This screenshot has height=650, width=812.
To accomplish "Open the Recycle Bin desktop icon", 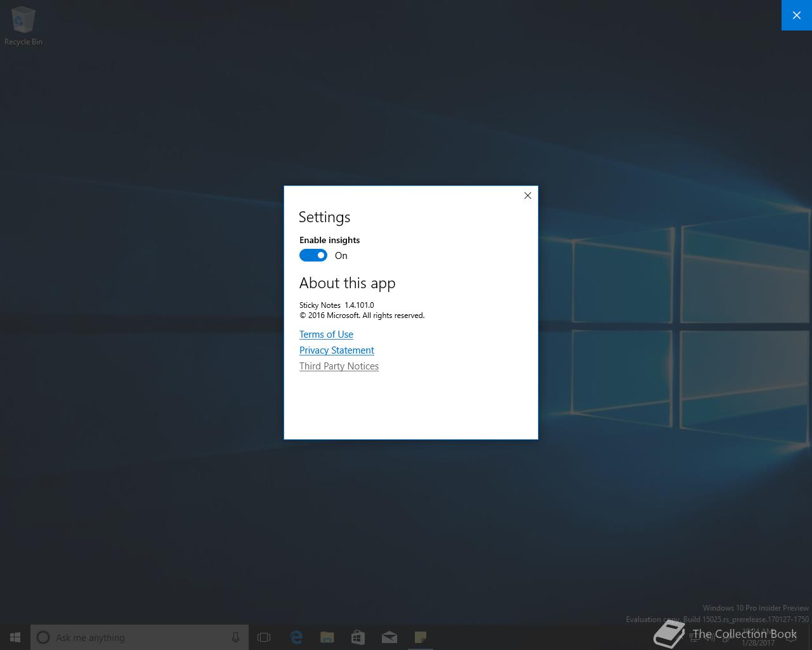I will [23, 26].
